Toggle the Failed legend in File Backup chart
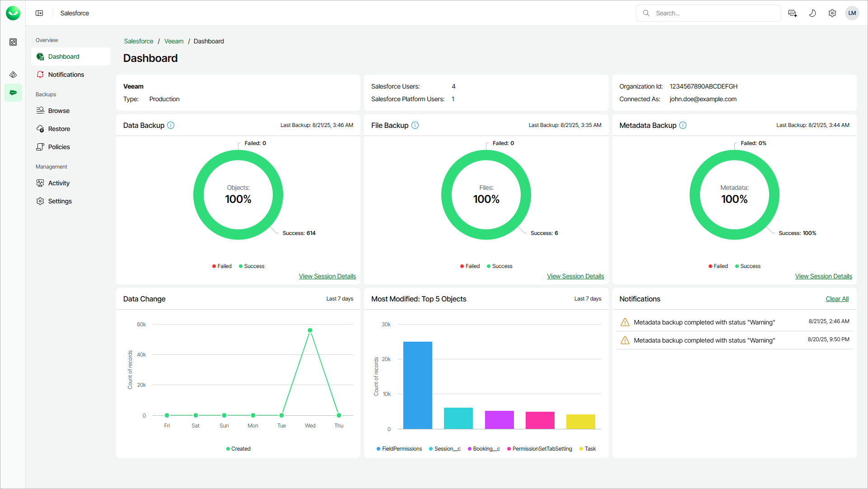This screenshot has width=868, height=489. point(470,266)
